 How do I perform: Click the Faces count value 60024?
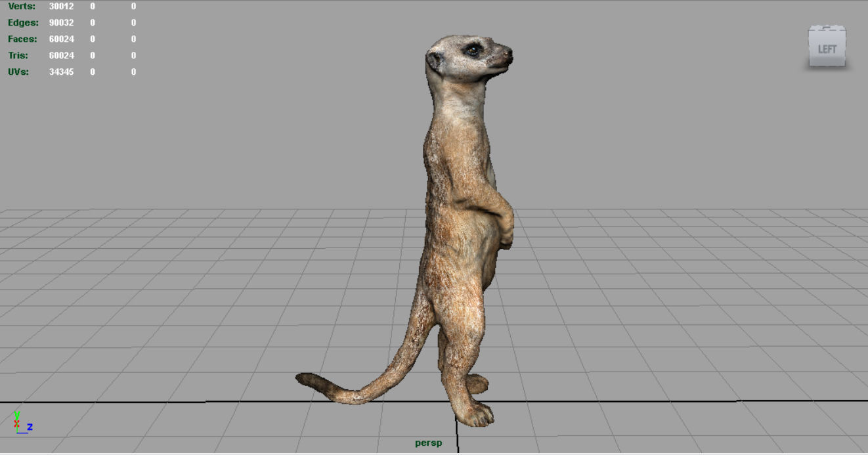click(62, 39)
